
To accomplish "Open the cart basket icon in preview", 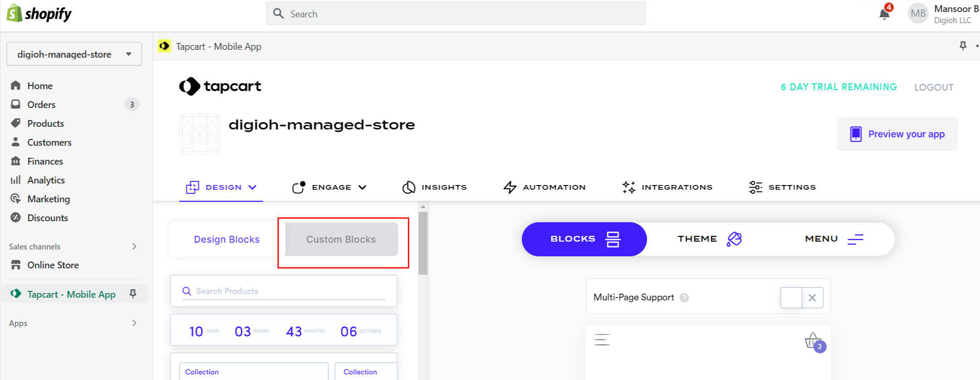I will pos(814,342).
